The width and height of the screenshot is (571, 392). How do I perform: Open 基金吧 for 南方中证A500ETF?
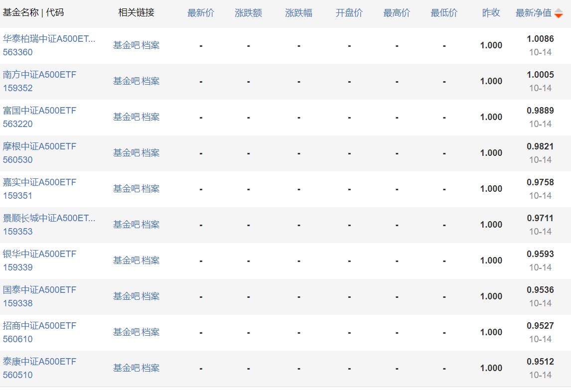127,81
